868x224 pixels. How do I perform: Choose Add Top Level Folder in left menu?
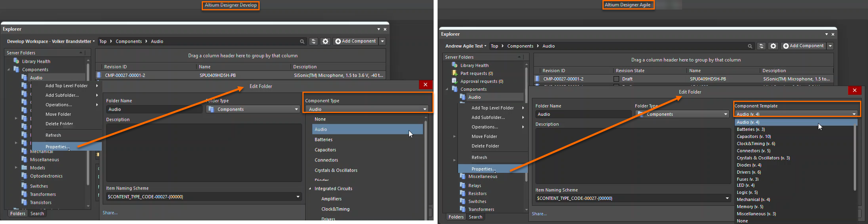pyautogui.click(x=67, y=86)
